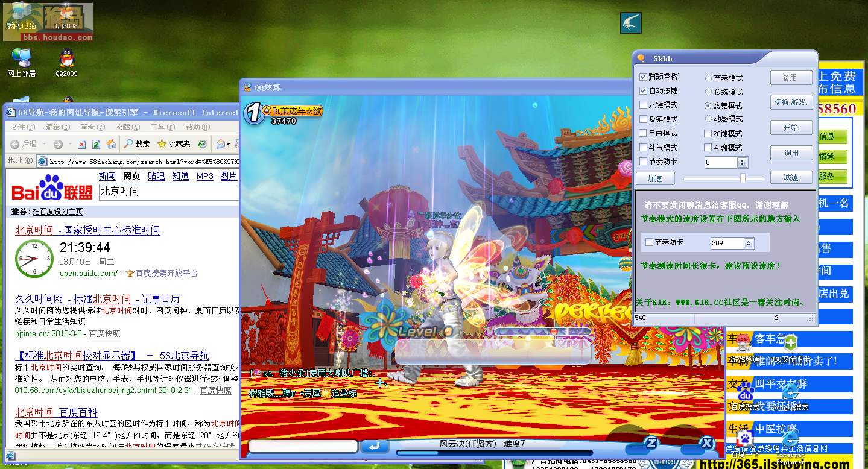This screenshot has width=868, height=469.
Task: Click the Skbh window title icon
Action: tap(641, 58)
